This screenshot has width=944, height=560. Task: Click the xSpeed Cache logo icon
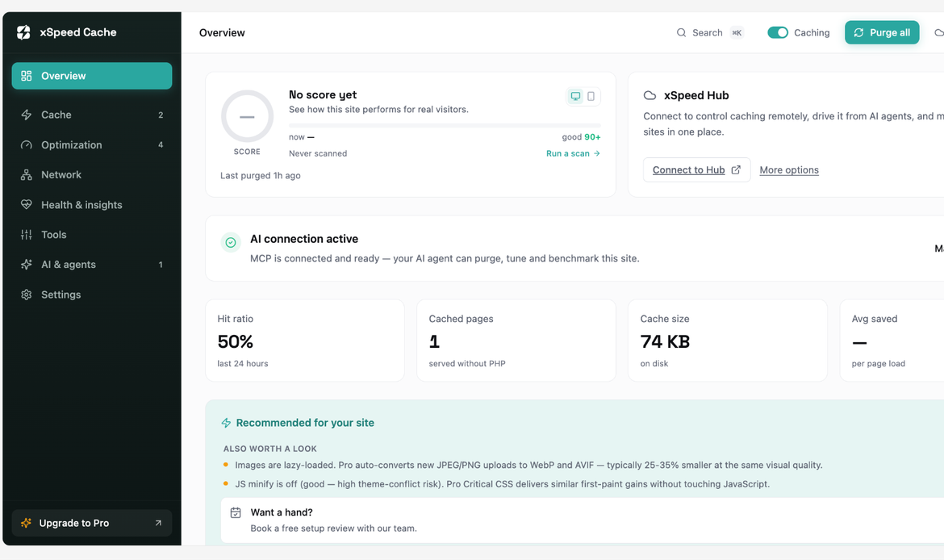[23, 32]
